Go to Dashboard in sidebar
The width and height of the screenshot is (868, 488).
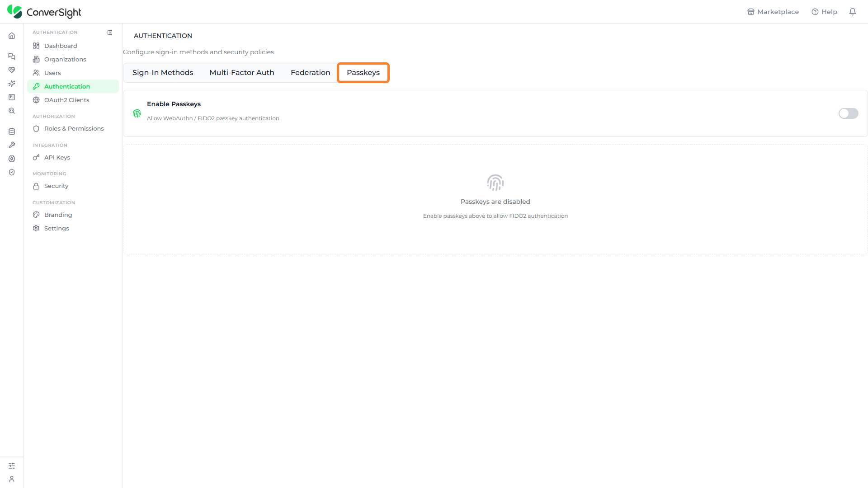73,46
